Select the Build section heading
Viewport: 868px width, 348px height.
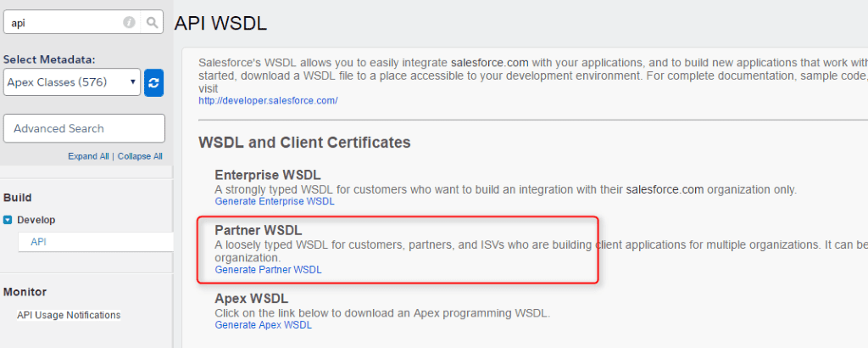point(18,198)
